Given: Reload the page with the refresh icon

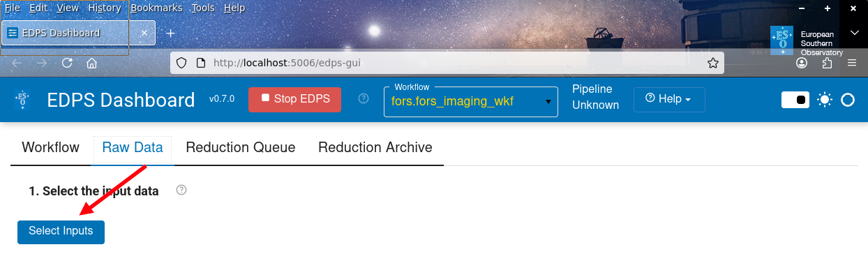Looking at the screenshot, I should pos(67,63).
